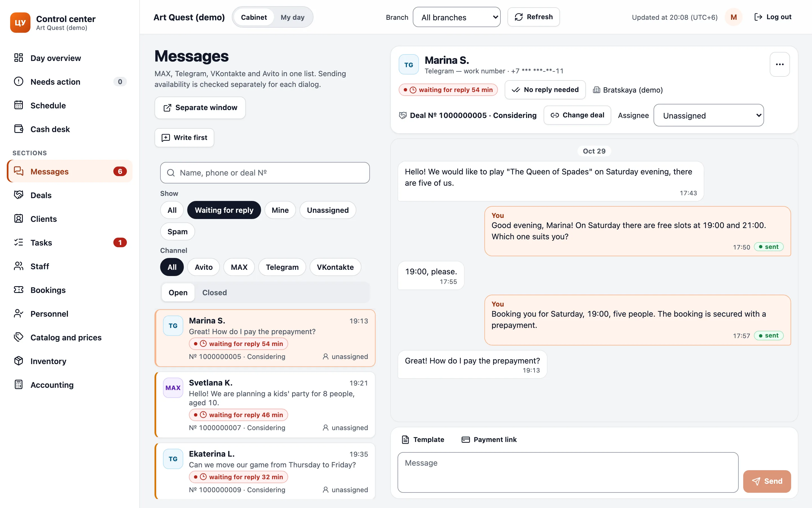The height and width of the screenshot is (508, 812).
Task: Switch to Closed dialogs tab
Action: click(x=214, y=292)
